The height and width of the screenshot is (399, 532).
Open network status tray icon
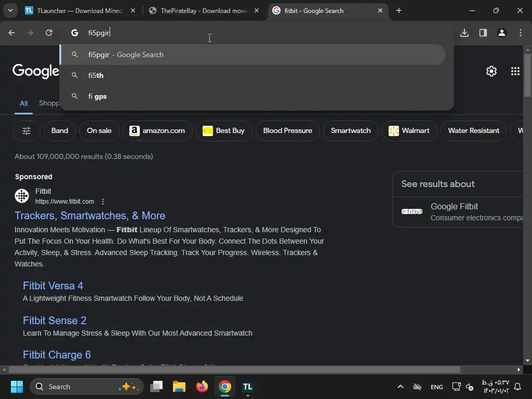tap(456, 387)
